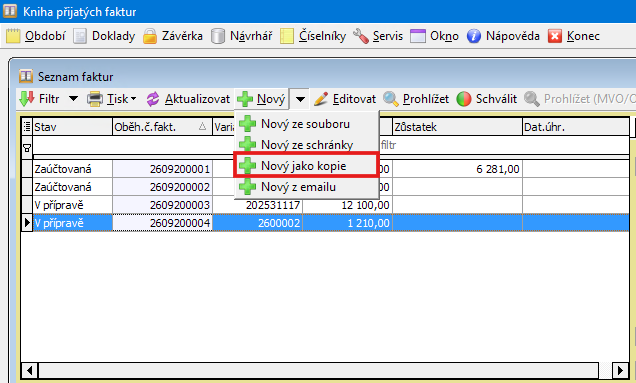Click the Prohlížet magnifier icon
The image size is (636, 383).
click(x=391, y=99)
